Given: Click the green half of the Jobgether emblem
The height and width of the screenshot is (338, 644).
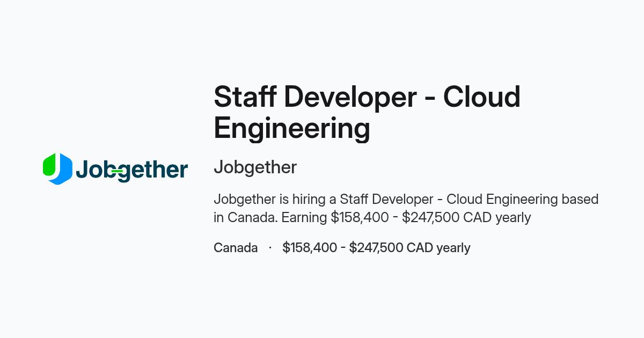Looking at the screenshot, I should (49, 165).
